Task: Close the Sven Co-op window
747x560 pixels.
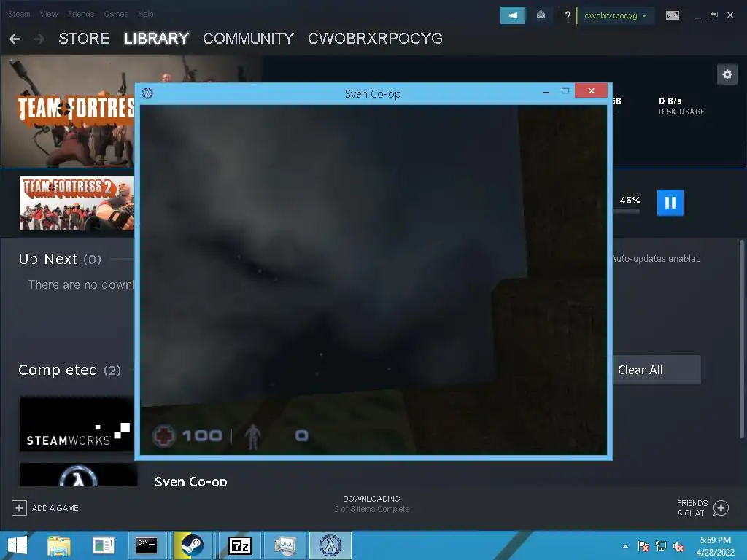Action: pyautogui.click(x=591, y=90)
